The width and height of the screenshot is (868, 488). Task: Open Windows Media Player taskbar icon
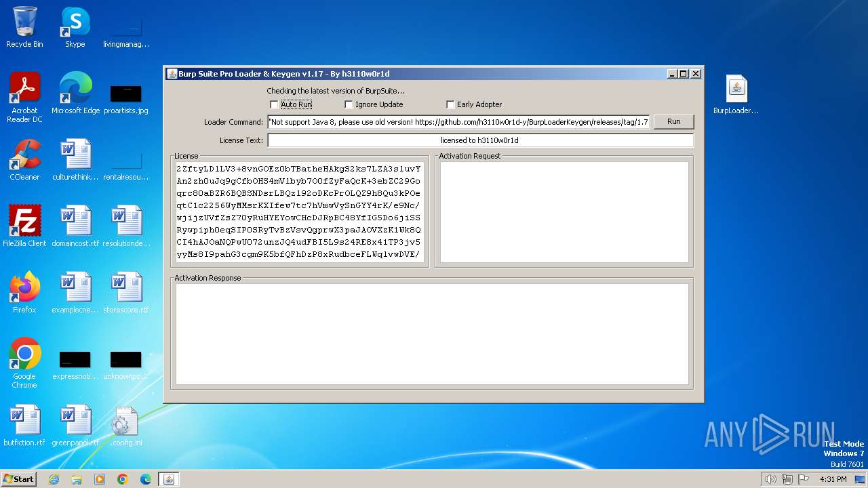pos(100,479)
